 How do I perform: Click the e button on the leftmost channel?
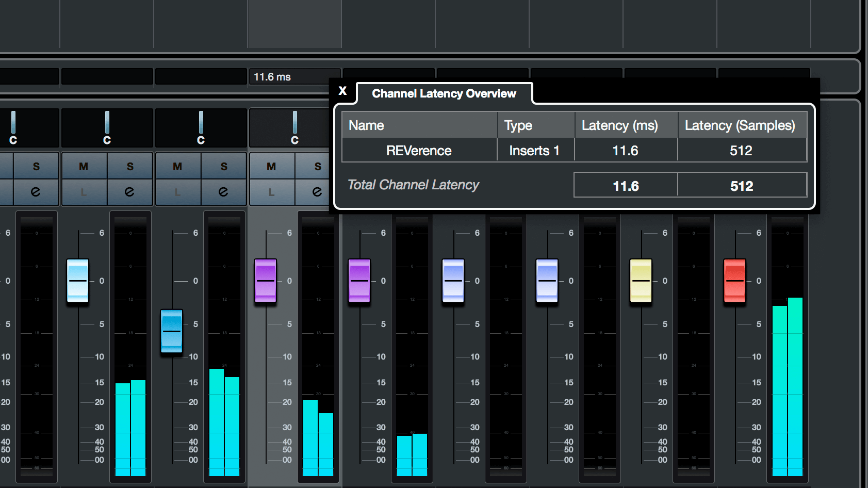(36, 192)
